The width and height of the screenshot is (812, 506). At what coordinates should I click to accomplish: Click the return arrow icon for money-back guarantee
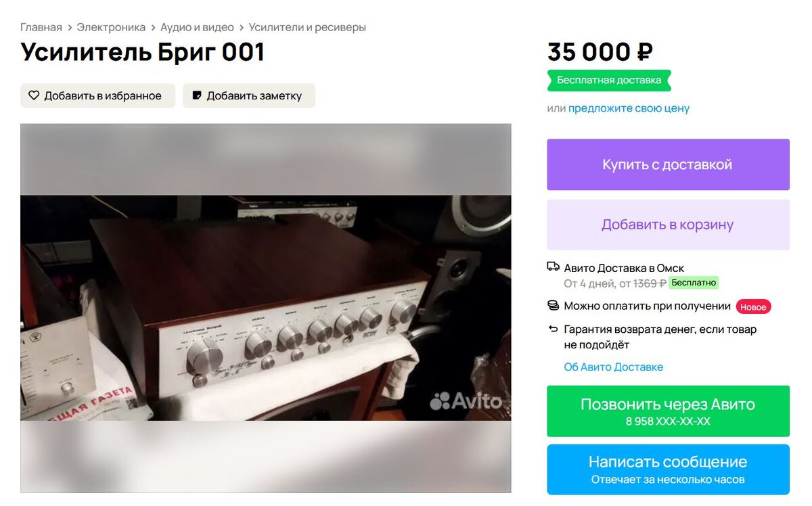554,329
